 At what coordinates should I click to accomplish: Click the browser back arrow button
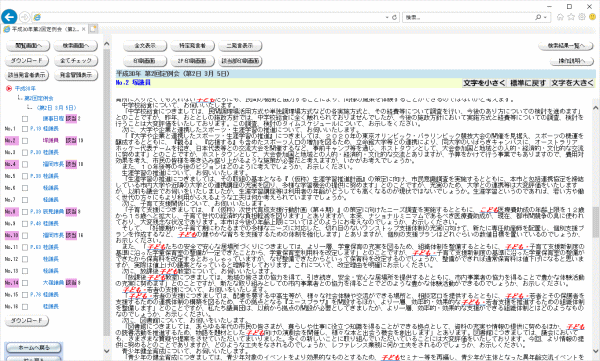click(9, 17)
